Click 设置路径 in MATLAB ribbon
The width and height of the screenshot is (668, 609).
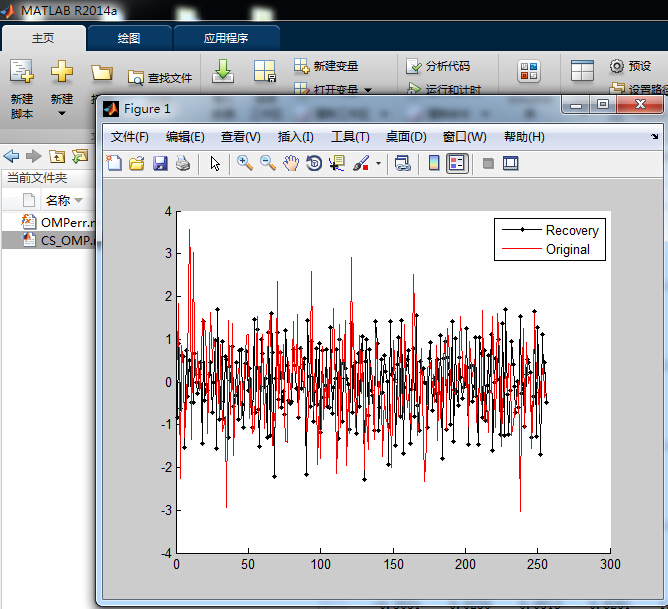click(x=638, y=89)
